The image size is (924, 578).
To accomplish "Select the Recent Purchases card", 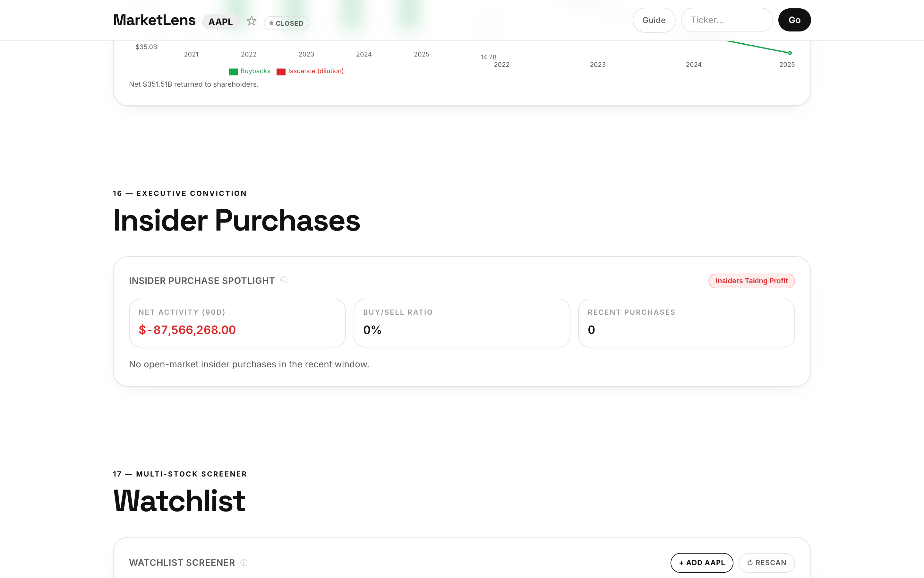I will 686,323.
